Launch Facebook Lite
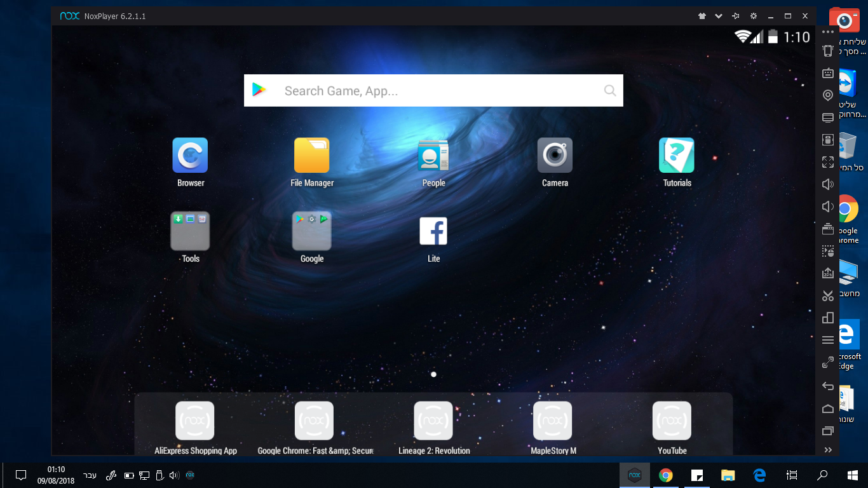This screenshot has height=488, width=868. [x=433, y=231]
